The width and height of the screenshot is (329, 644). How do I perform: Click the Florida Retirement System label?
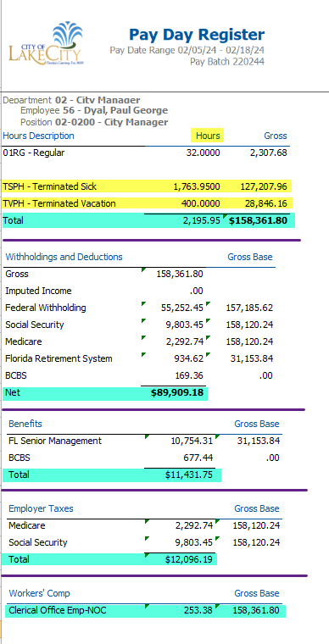click(x=59, y=358)
